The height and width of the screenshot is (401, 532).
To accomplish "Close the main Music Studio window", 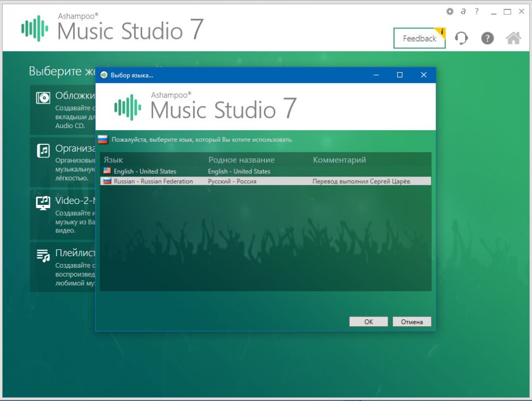I will click(x=521, y=11).
